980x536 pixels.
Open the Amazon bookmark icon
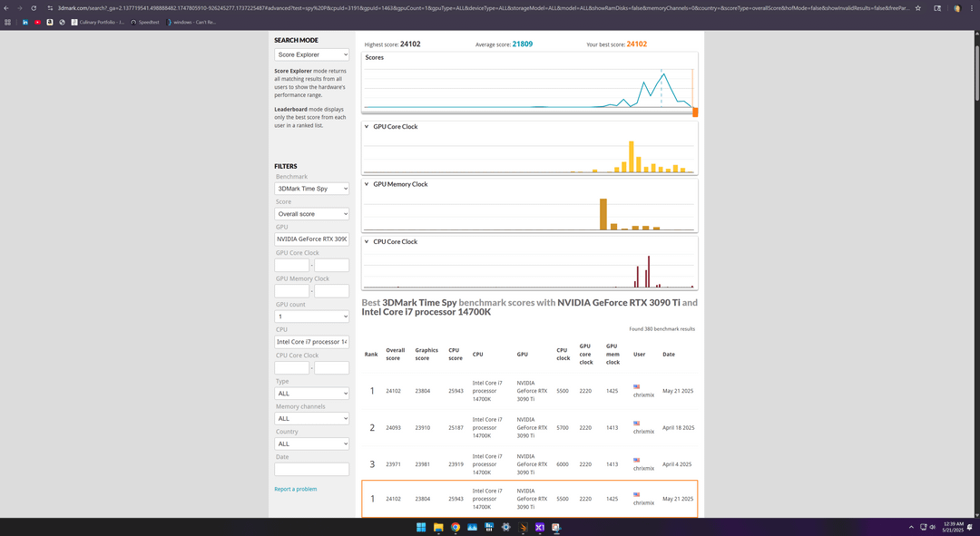tap(50, 22)
